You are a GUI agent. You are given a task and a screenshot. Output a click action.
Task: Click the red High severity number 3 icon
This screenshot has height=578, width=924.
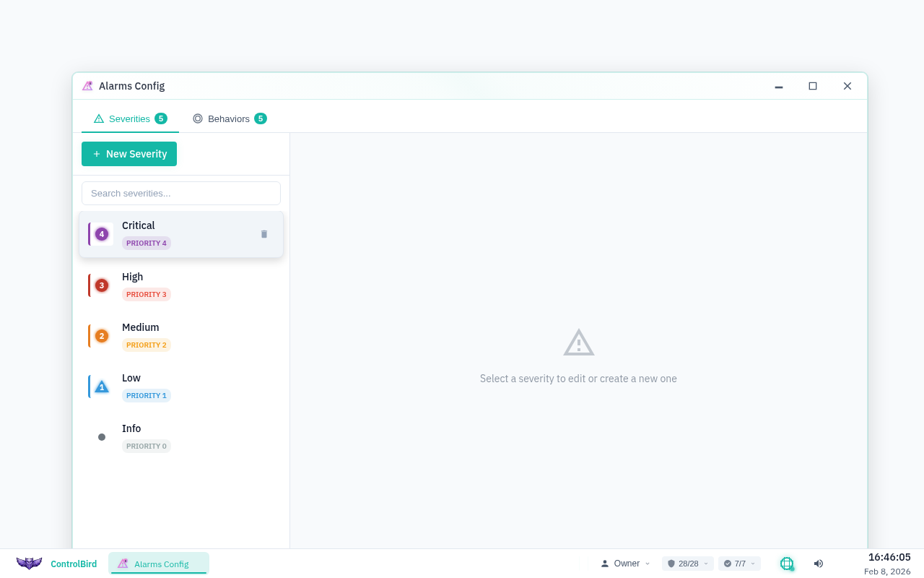pos(102,285)
